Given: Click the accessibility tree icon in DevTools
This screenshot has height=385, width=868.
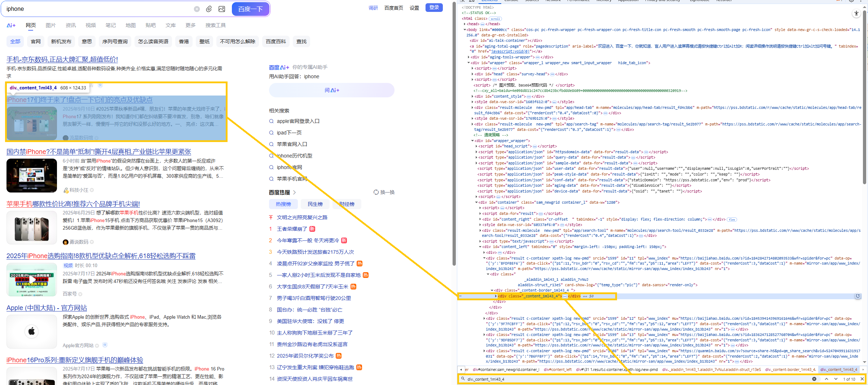Looking at the screenshot, I should (x=856, y=14).
